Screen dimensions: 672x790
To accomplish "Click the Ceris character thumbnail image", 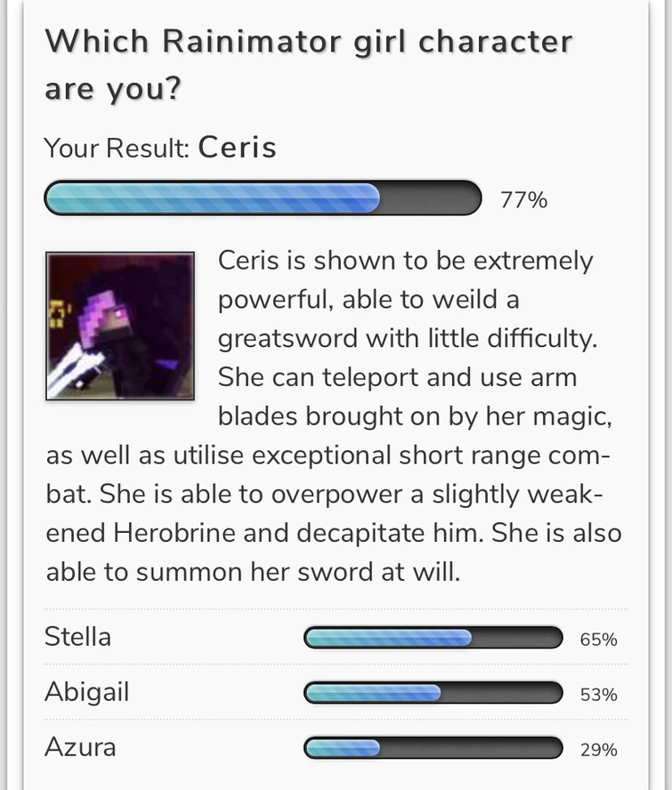I will (x=120, y=326).
